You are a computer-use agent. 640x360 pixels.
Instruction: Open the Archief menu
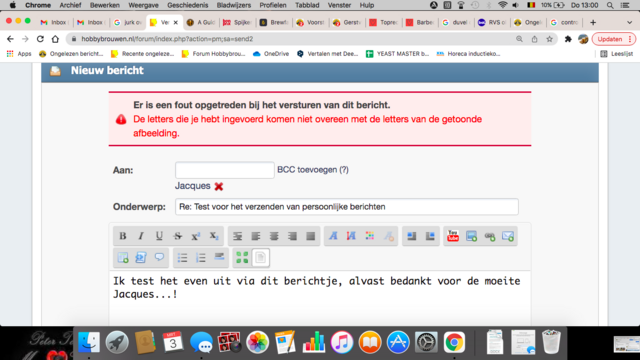coord(70,5)
